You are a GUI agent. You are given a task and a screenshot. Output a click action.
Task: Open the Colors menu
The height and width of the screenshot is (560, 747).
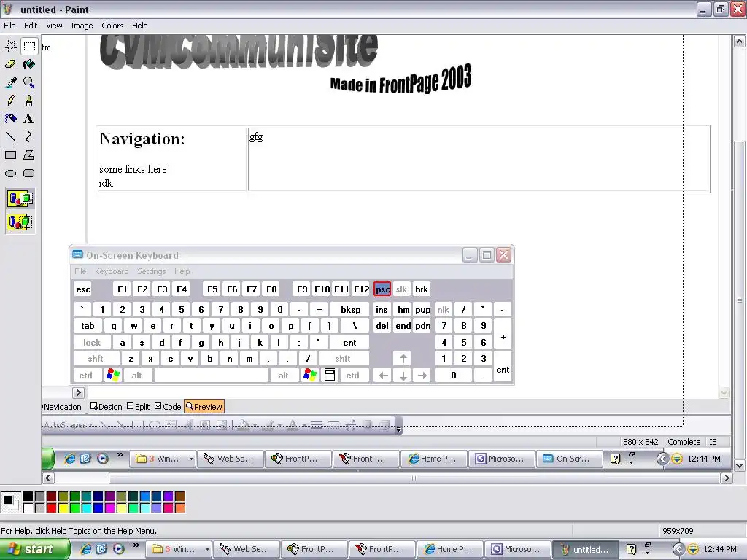tap(112, 26)
